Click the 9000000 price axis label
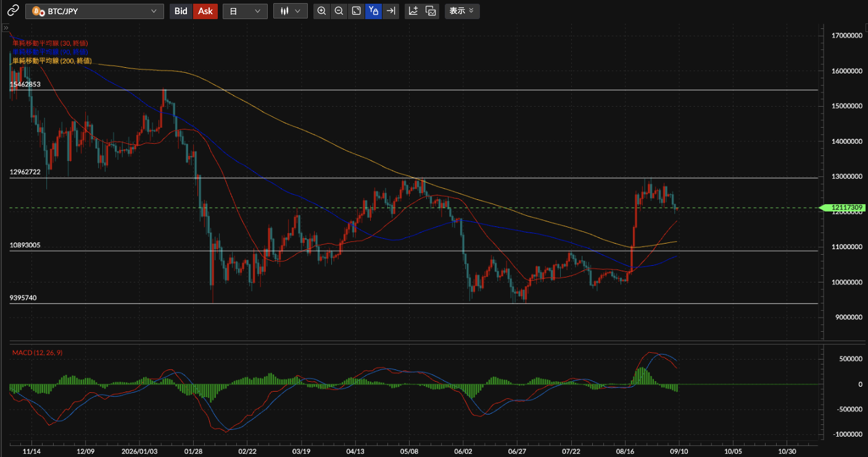The image size is (868, 457). point(848,317)
